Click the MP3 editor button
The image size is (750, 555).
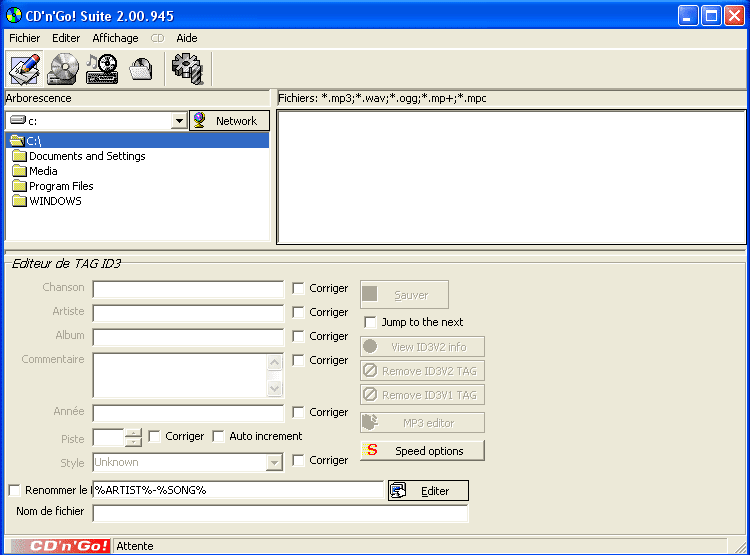pos(422,422)
